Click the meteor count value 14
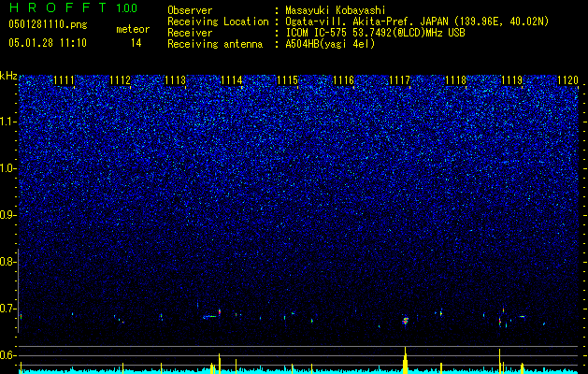The image size is (588, 374). (x=136, y=43)
